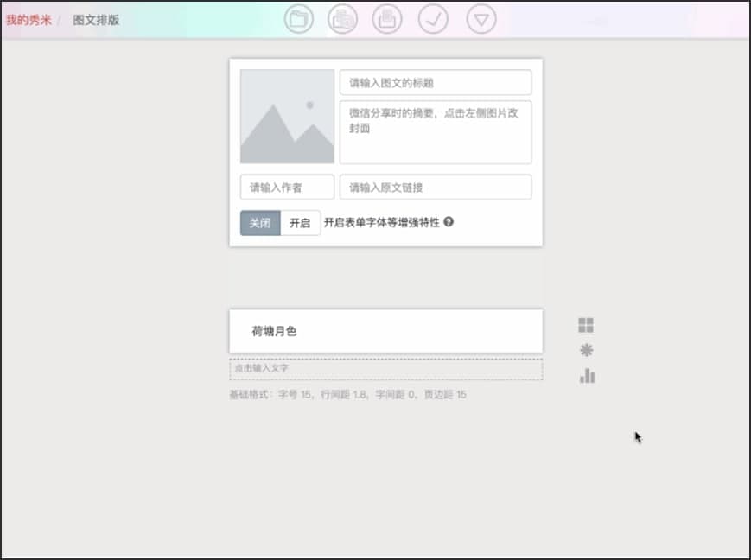Click the copy/duplicate icon in top toolbar
This screenshot has height=560, width=751.
(x=344, y=19)
